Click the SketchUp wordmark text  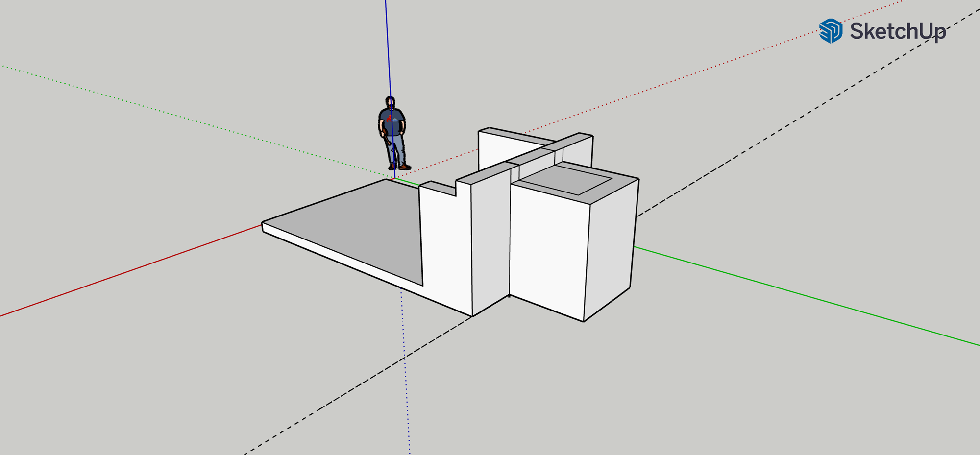898,31
